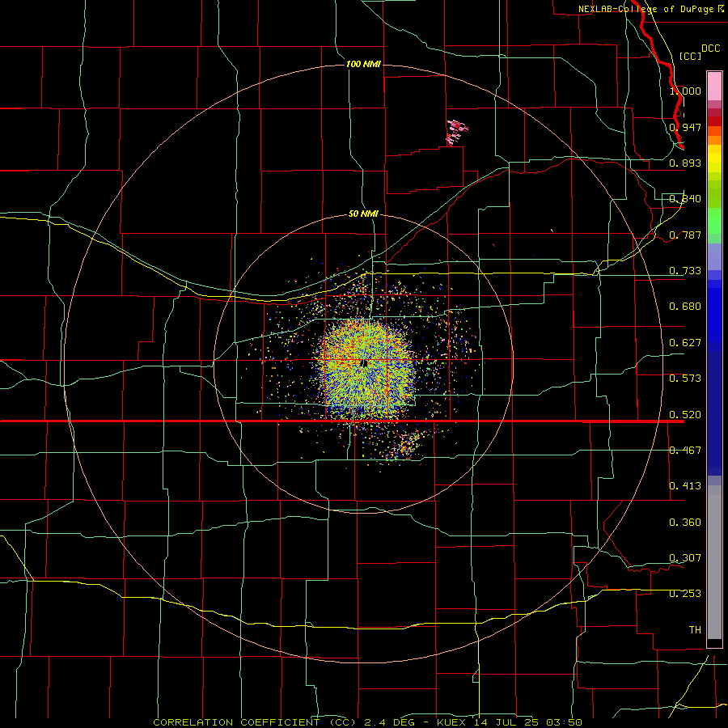Viewport: 728px width, 728px height.
Task: Click the 0.733 legend value
Action: pyautogui.click(x=685, y=271)
